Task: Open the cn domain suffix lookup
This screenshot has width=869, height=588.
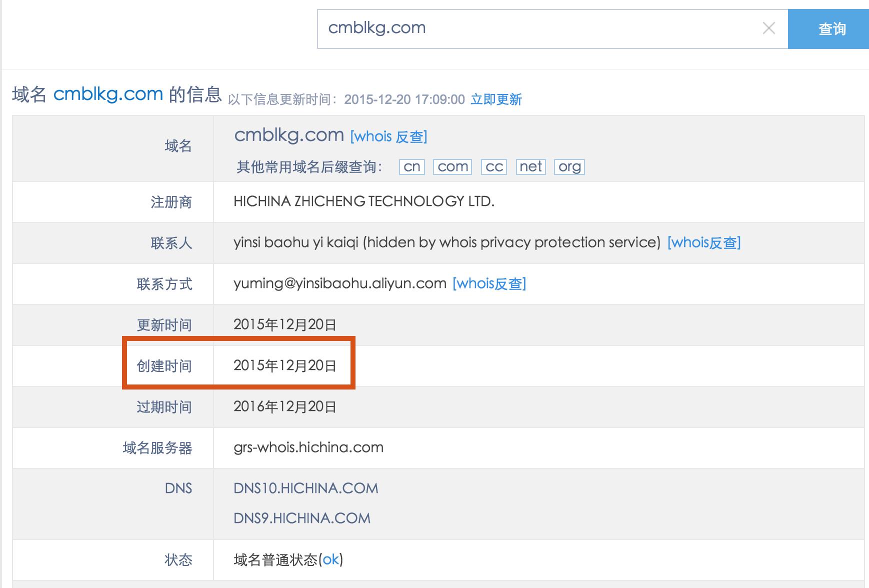Action: (411, 166)
